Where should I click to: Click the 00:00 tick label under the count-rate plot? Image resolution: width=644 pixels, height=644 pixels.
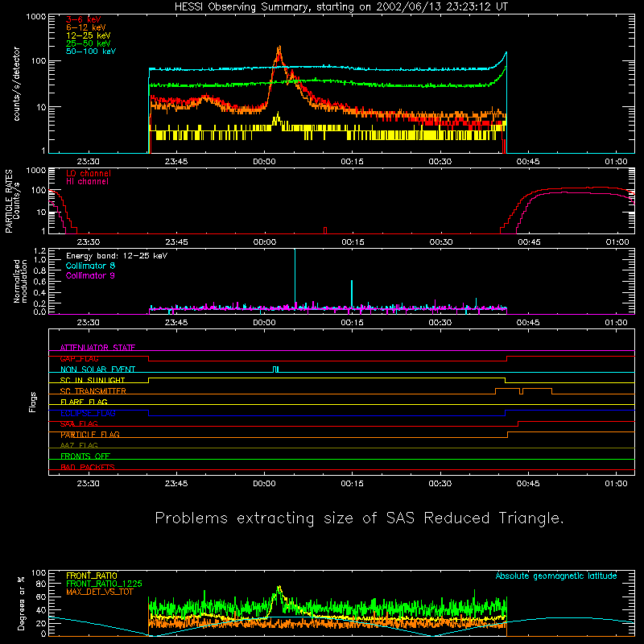pyautogui.click(x=264, y=162)
